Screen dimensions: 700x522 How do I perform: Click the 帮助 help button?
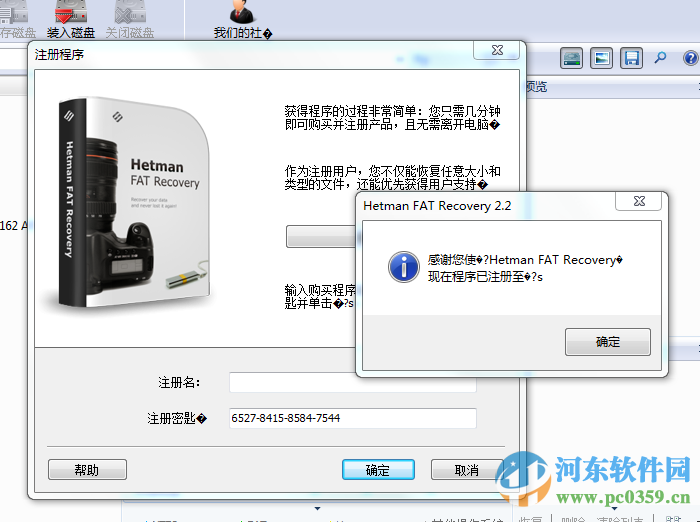(x=88, y=470)
